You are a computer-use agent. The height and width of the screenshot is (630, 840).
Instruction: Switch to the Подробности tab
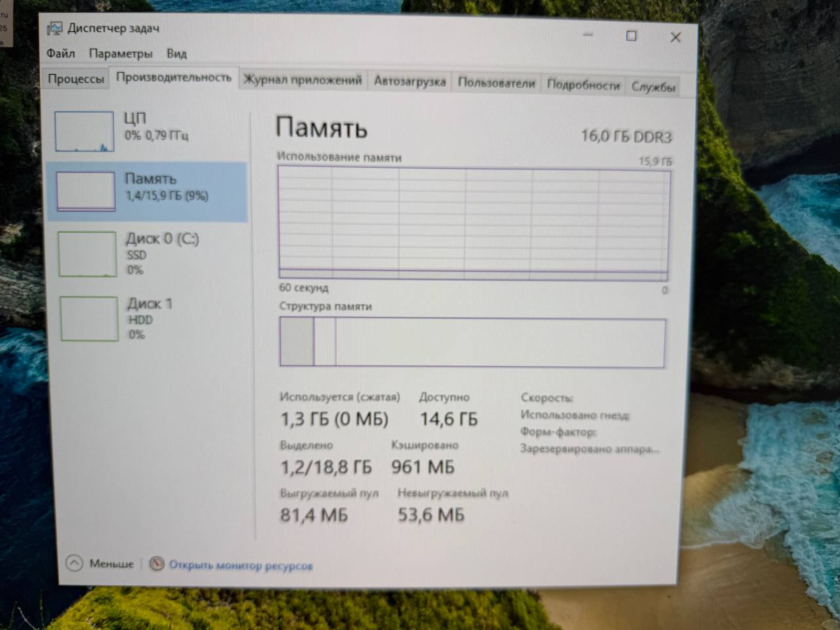pyautogui.click(x=583, y=83)
